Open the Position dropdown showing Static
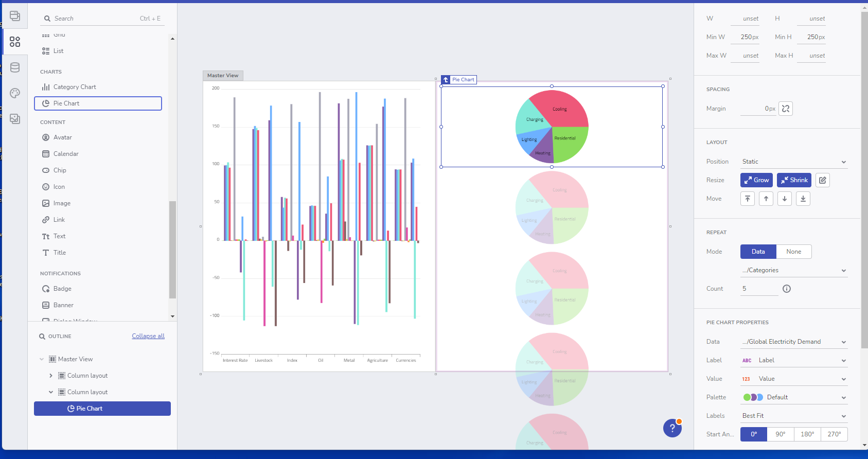 coord(794,162)
